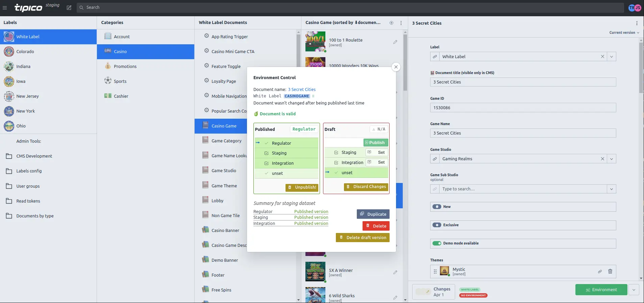Click the 6 Wild Sharks game thumbnail
Screen dimensions: 644x303
tap(315, 295)
